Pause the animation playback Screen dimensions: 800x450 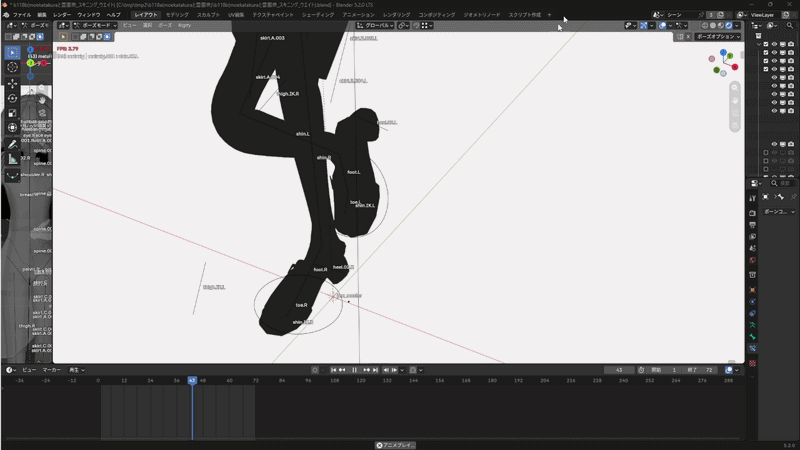coord(354,370)
